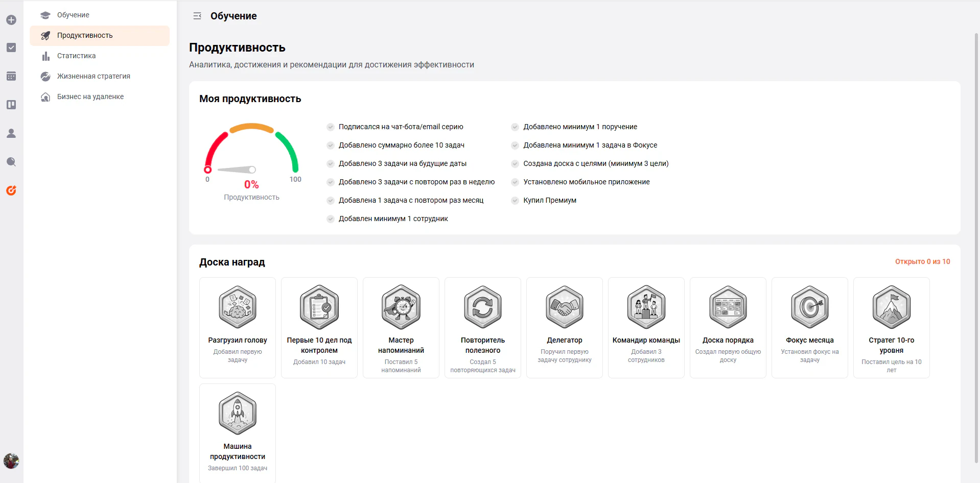Click the plus icon in left sidebar
This screenshot has width=980, height=483.
pos(11,20)
